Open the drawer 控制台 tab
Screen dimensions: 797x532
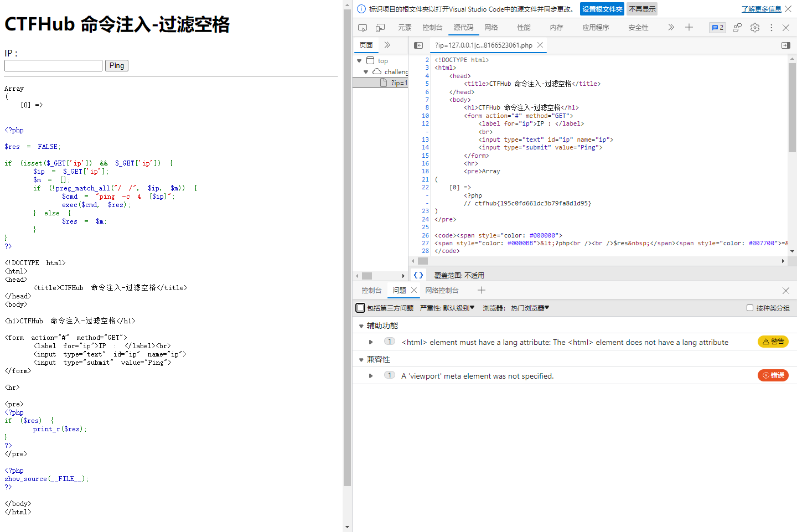tap(371, 291)
